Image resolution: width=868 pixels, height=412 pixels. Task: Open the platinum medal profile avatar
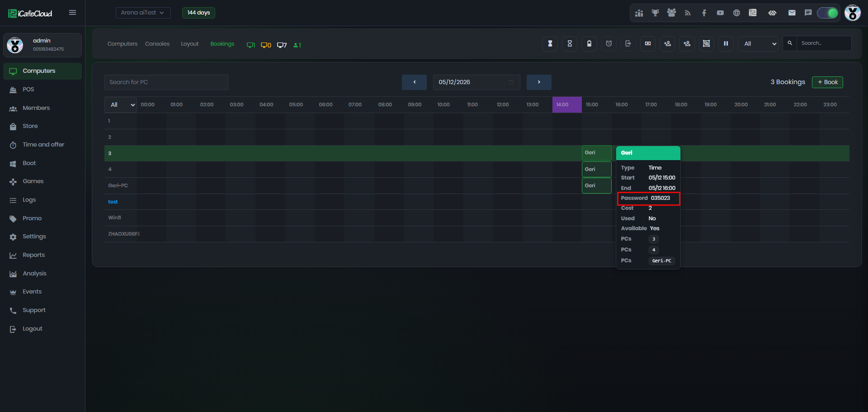pyautogui.click(x=853, y=13)
